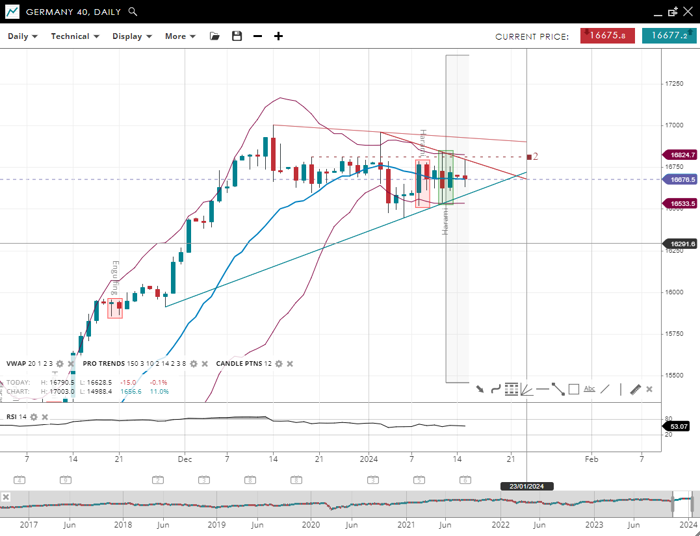Expand the Technical dropdown menu
The image size is (700, 536).
pyautogui.click(x=75, y=36)
